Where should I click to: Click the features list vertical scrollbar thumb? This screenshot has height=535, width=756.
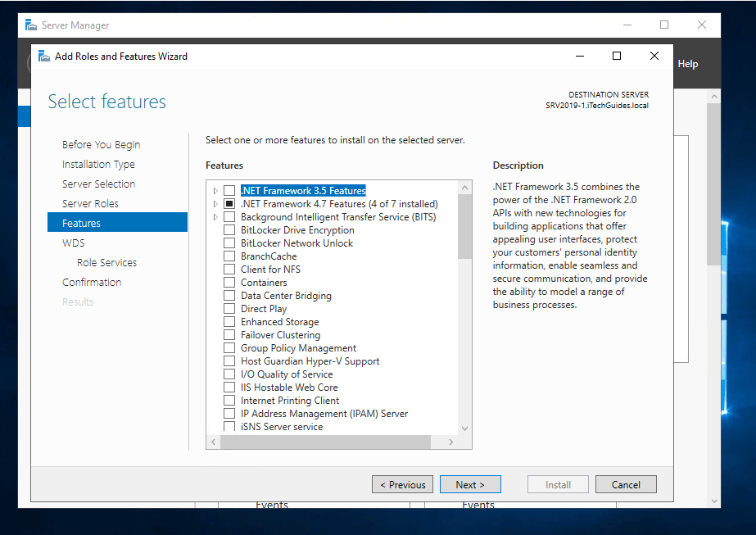pyautogui.click(x=464, y=226)
